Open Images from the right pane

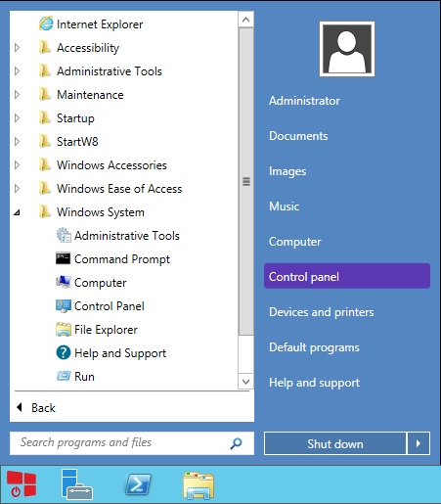(287, 171)
